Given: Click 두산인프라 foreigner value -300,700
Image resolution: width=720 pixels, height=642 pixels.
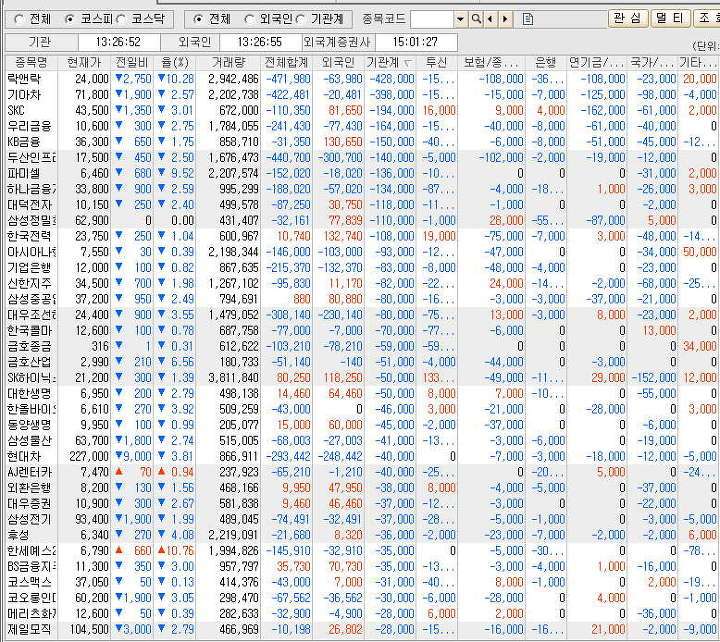Looking at the screenshot, I should tap(342, 158).
